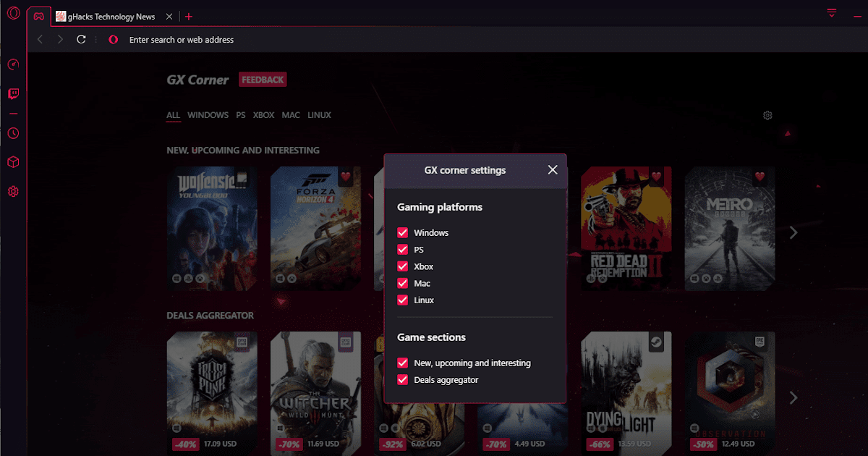
Task: Favorite Forza Horizon 4 with heart icon
Action: (x=346, y=177)
